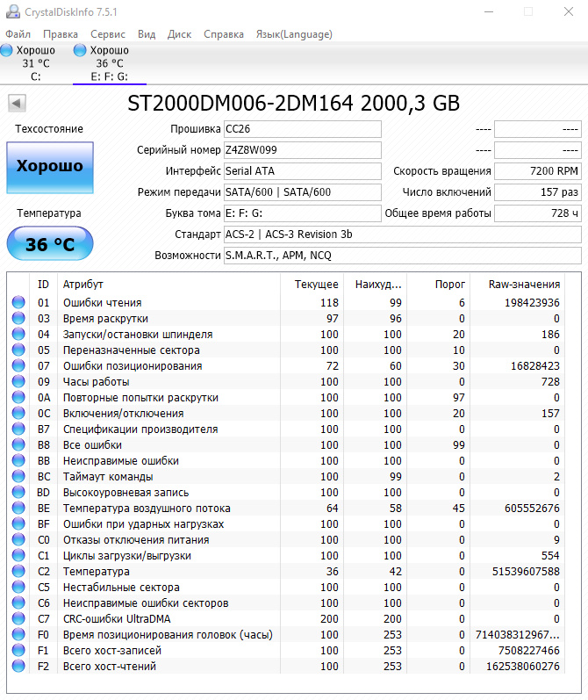Open the Правка menu
Screen dimensions: 588x700
61,34
